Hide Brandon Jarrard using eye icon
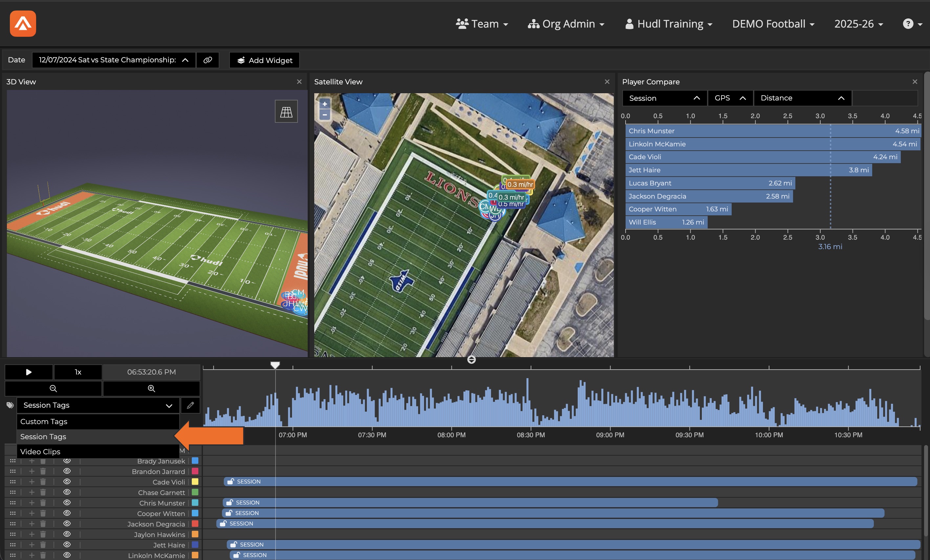Viewport: 930px width, 560px height. pos(67,471)
